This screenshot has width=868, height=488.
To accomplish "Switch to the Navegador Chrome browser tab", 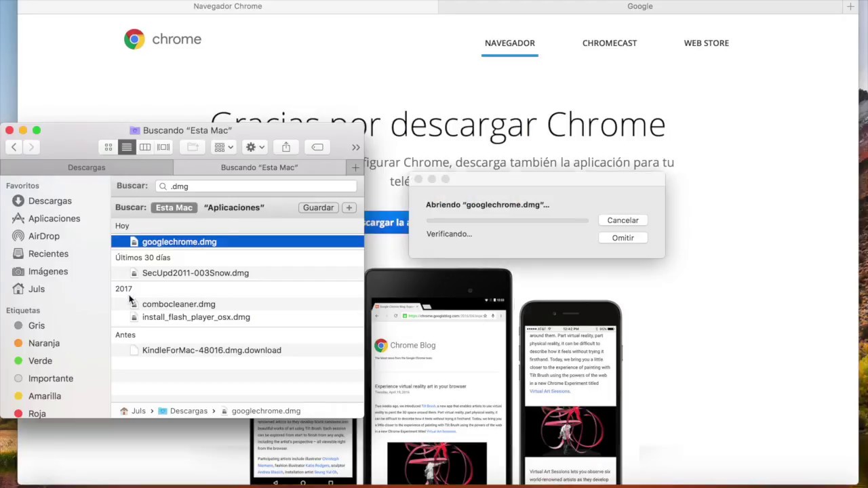I will pyautogui.click(x=228, y=6).
